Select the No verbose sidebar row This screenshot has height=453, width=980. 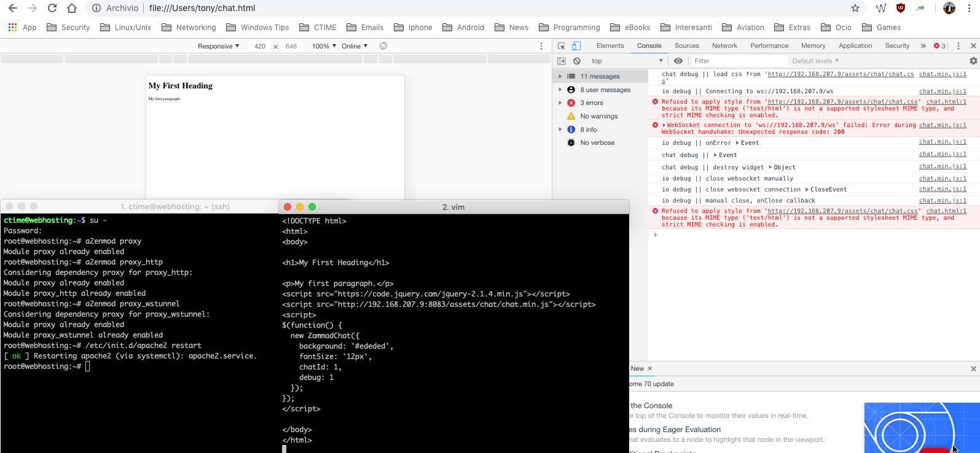point(600,142)
